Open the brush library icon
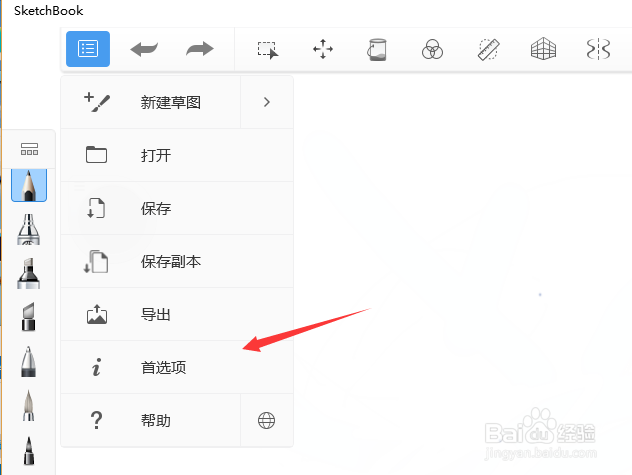Screen dimensions: 632x475 29,149
